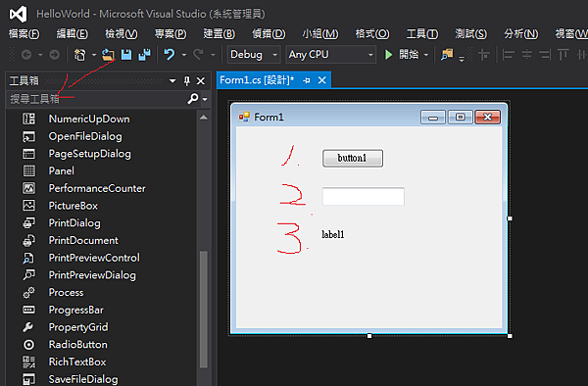Close the Form1.cs design tab

pyautogui.click(x=321, y=80)
